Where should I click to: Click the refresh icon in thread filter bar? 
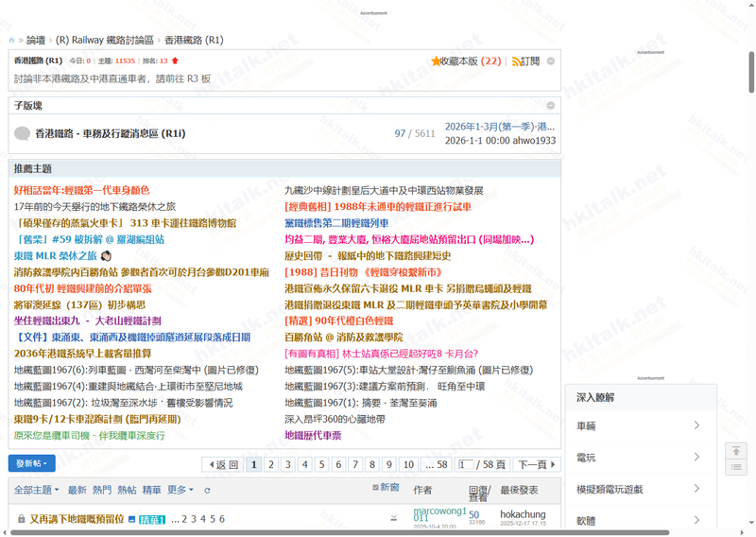[x=207, y=490]
